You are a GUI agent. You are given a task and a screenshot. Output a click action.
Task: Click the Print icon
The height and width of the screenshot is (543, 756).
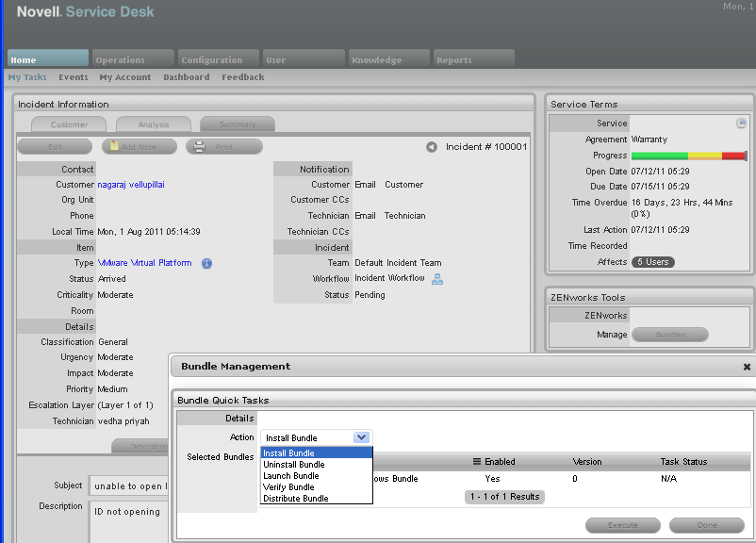tap(200, 146)
